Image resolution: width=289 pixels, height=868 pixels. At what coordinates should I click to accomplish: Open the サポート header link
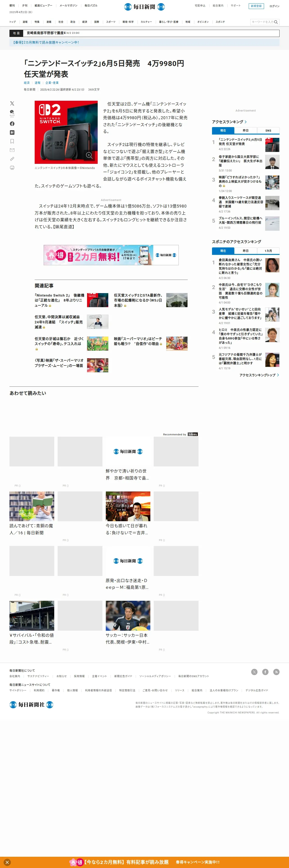235,5
